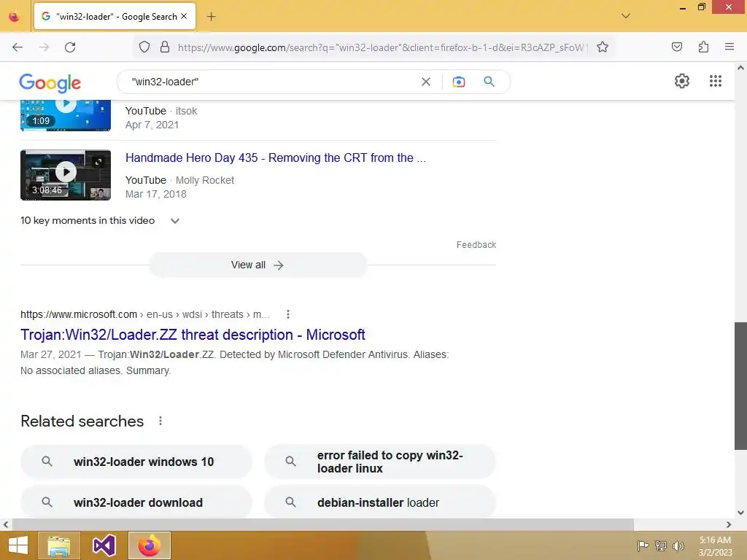
Task: Open Action Center flag in tray
Action: tap(642, 545)
